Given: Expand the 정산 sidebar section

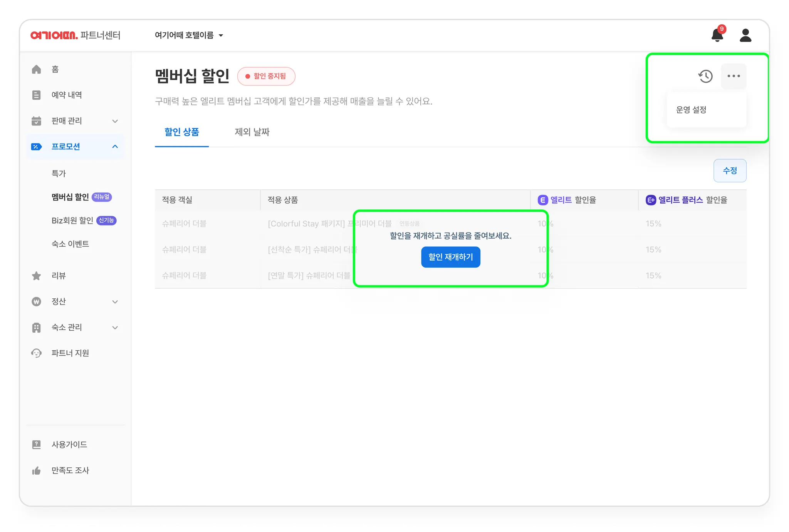Looking at the screenshot, I should tap(115, 302).
